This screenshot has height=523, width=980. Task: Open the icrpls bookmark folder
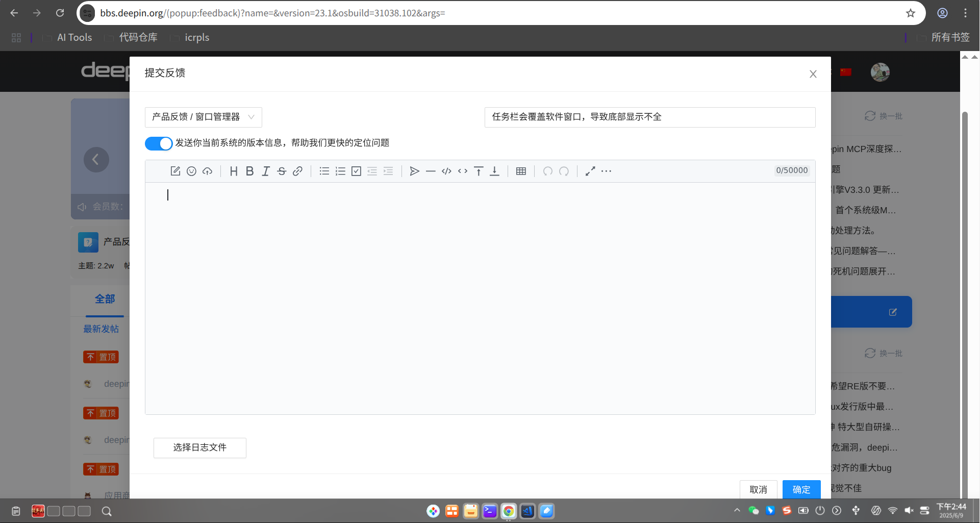click(x=190, y=37)
